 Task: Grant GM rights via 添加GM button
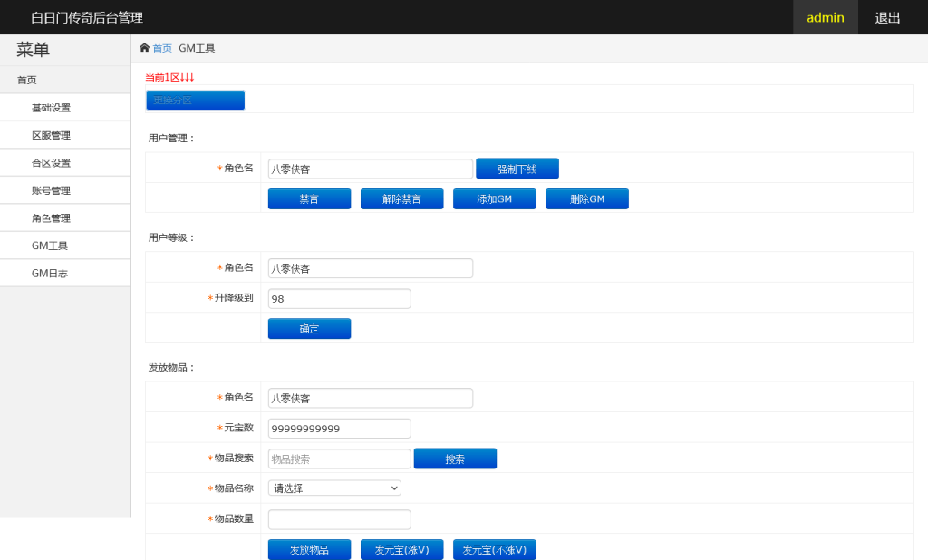pyautogui.click(x=494, y=198)
